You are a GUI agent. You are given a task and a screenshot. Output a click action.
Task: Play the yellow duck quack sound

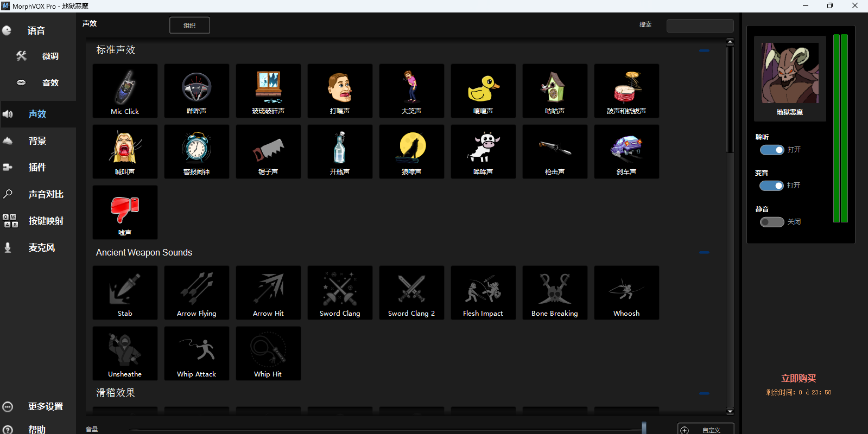click(x=483, y=91)
